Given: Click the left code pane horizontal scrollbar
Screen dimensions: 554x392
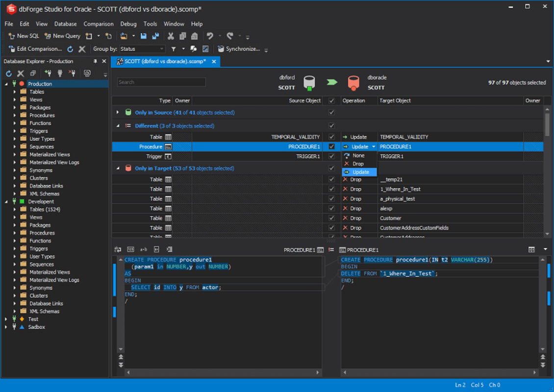Looking at the screenshot, I should pos(223,372).
